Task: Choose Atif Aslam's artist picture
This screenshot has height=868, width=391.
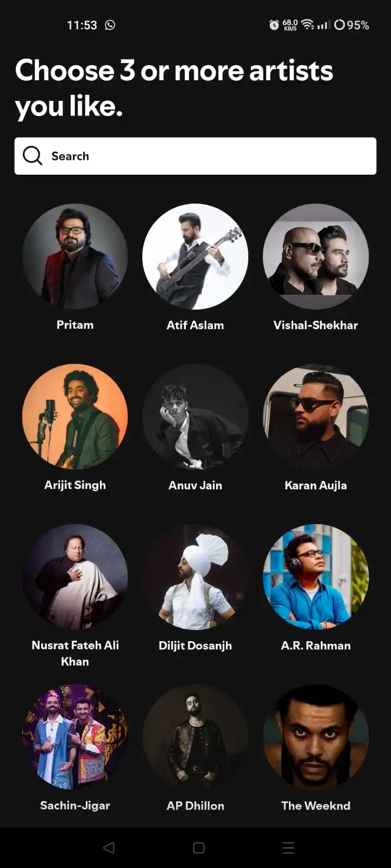Action: coord(195,257)
